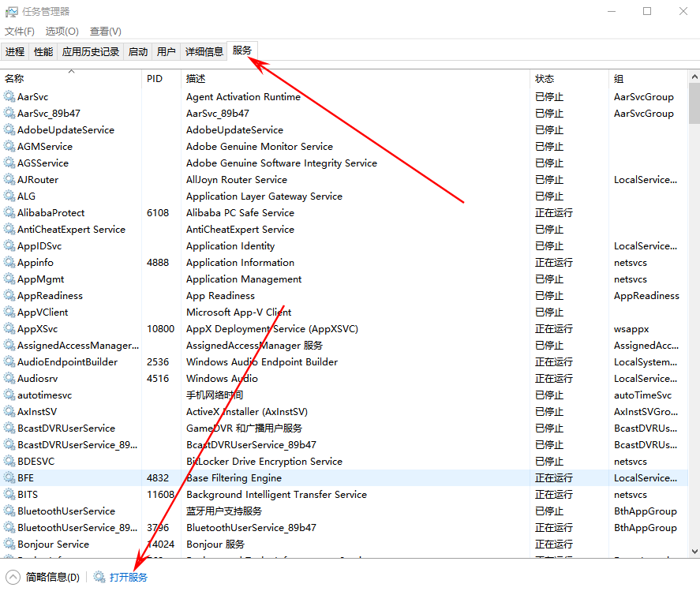Click the gear icon for AdobeUpdateService
The image size is (700, 595).
[x=9, y=129]
